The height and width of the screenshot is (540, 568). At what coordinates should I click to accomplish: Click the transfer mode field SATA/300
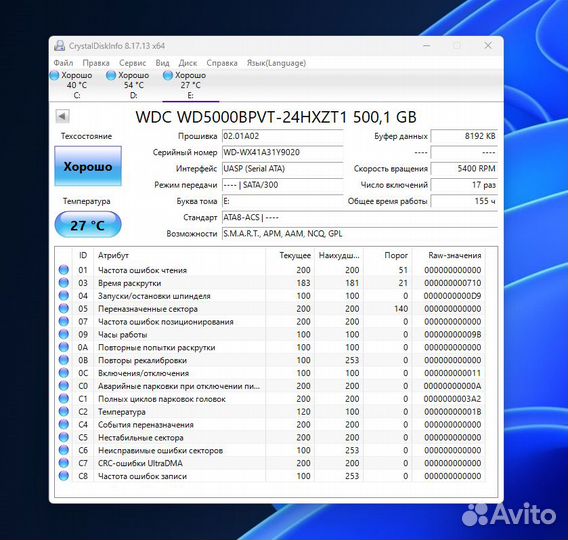(283, 185)
